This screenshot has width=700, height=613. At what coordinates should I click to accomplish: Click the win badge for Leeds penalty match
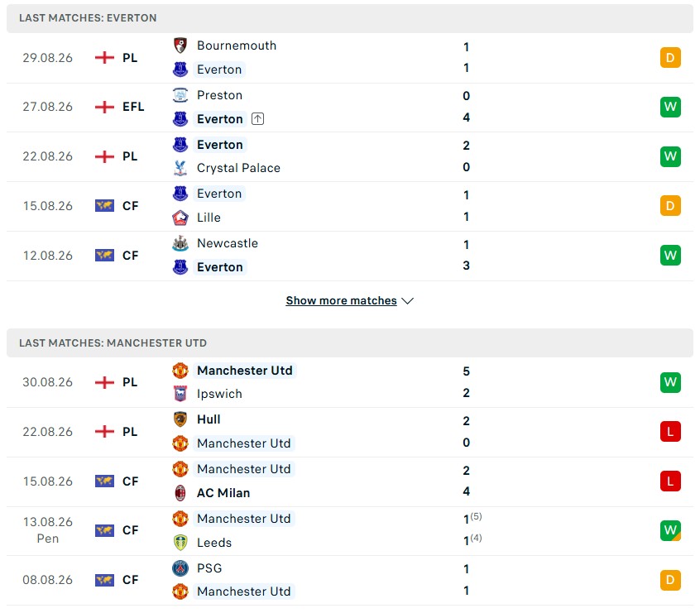tap(670, 530)
